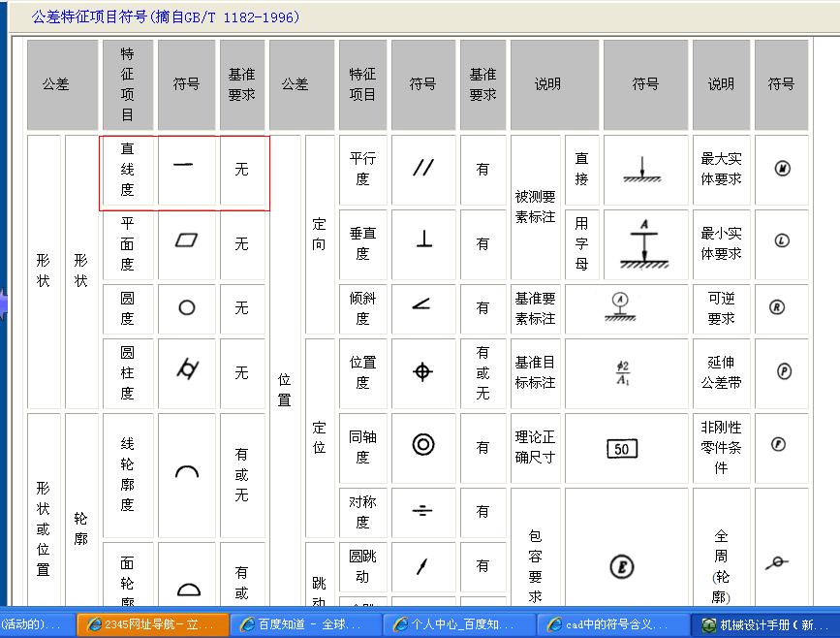
Task: Click the envelope requirement circled E
Action: [622, 566]
